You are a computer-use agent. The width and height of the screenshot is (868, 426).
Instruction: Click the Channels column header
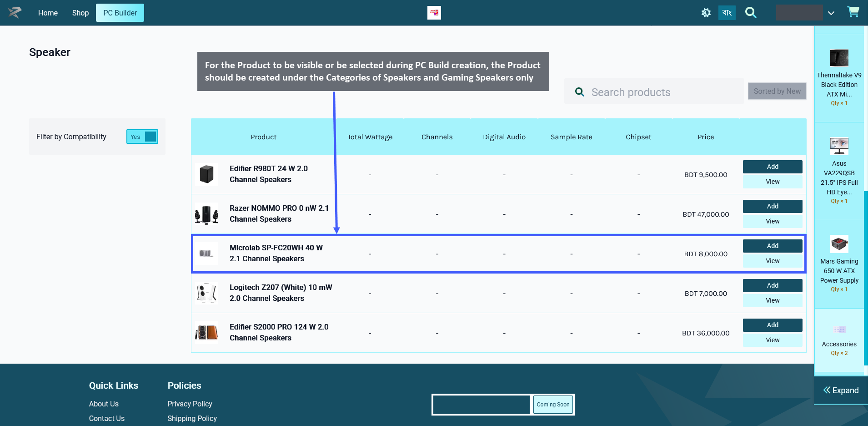(x=437, y=137)
